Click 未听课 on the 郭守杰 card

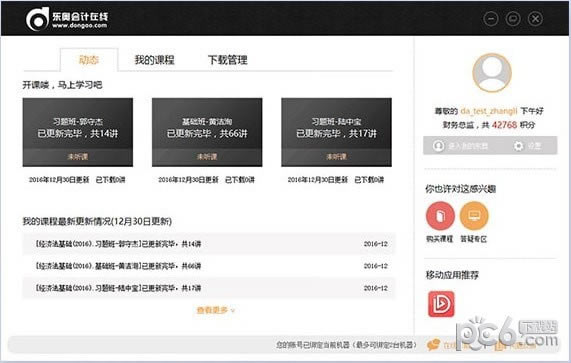coord(78,157)
